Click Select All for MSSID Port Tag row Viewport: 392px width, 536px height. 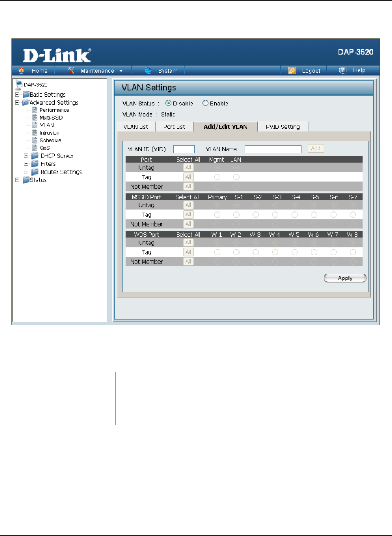(188, 214)
